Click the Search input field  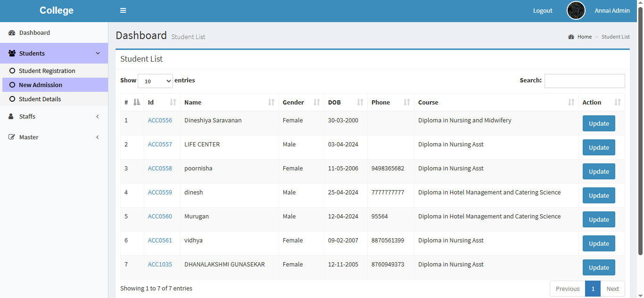(585, 81)
